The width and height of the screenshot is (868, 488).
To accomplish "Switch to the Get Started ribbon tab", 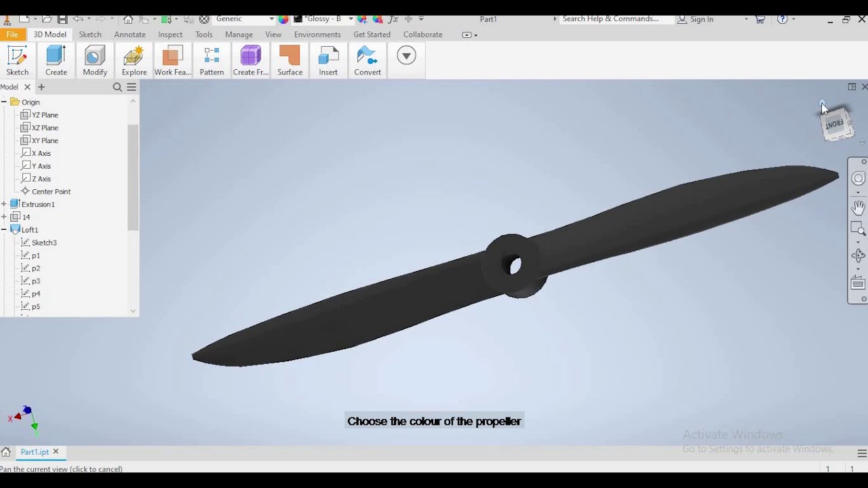I will [372, 35].
